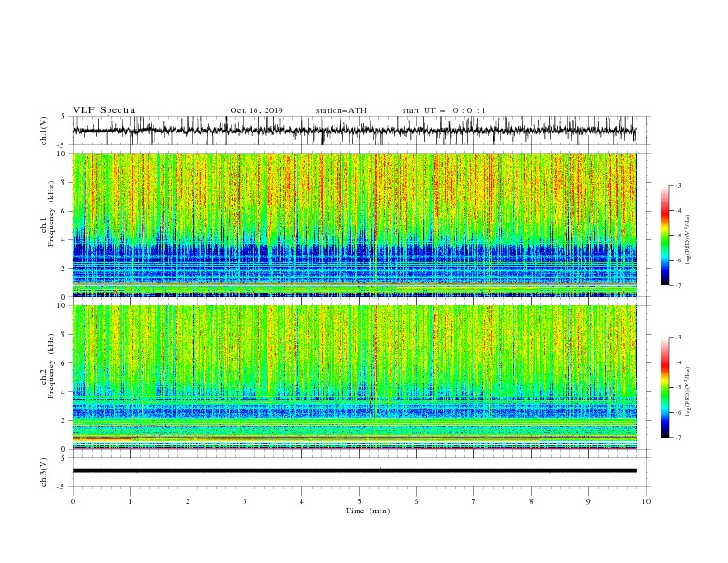The width and height of the screenshot is (728, 563).
Task: Click the 'ch.1(V)' waveform axis label
Action: coord(44,131)
